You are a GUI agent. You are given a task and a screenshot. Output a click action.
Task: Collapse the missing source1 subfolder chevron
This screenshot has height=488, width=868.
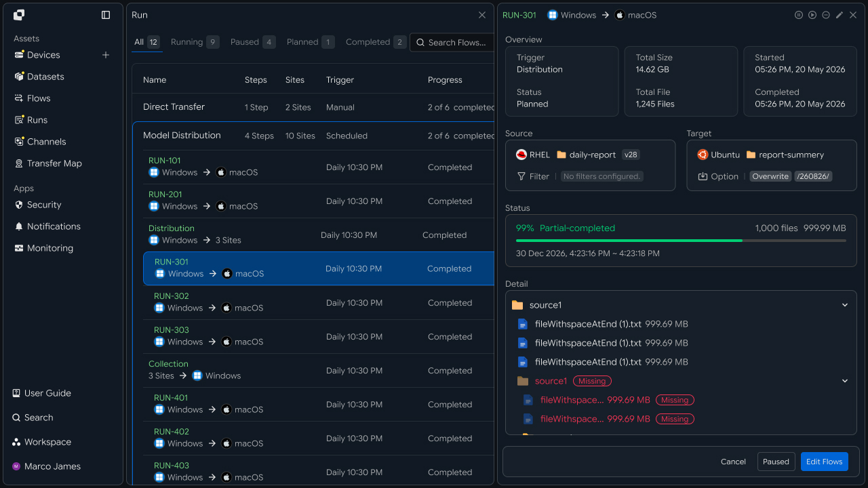[845, 381]
